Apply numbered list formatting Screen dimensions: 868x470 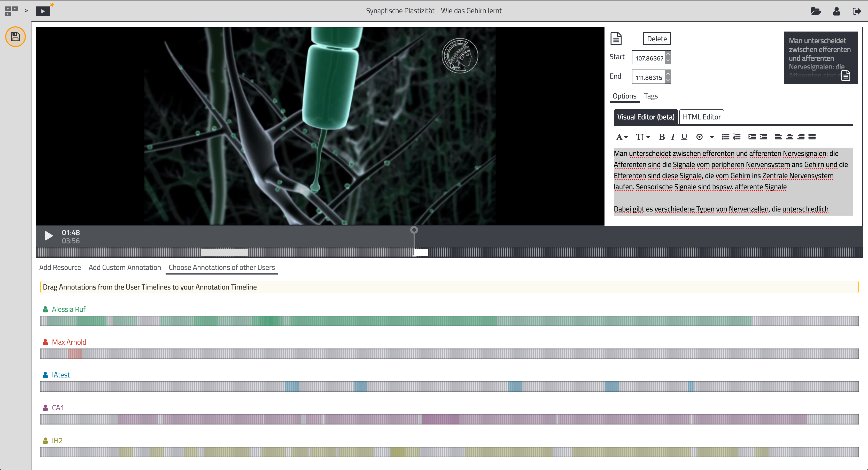737,137
